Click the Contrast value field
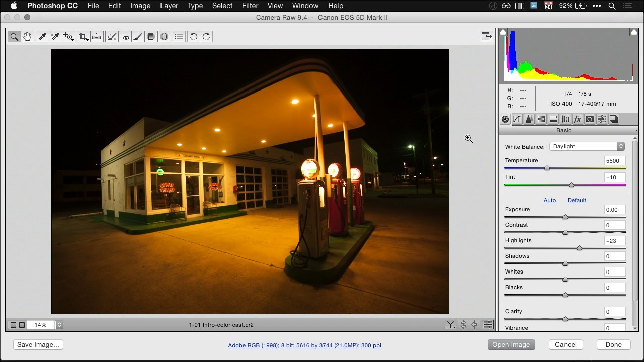This screenshot has height=362, width=644. pos(614,225)
